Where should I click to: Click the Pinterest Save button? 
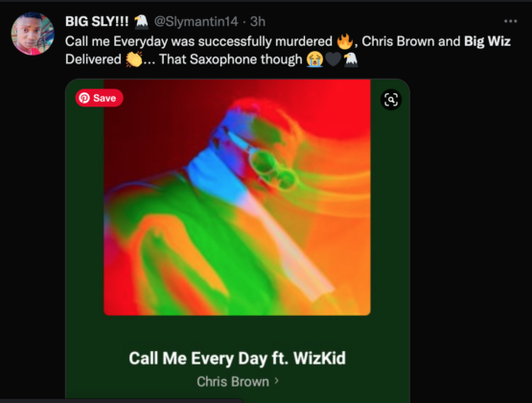tap(99, 98)
